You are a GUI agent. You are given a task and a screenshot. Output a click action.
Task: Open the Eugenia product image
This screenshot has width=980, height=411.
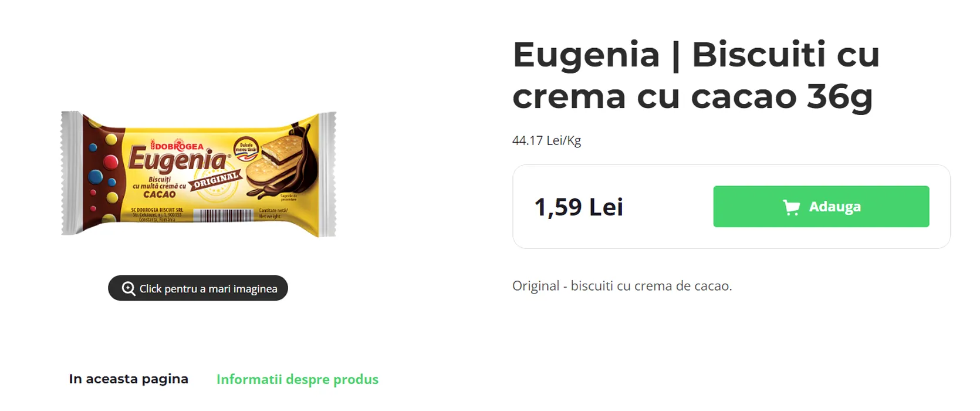pyautogui.click(x=198, y=174)
